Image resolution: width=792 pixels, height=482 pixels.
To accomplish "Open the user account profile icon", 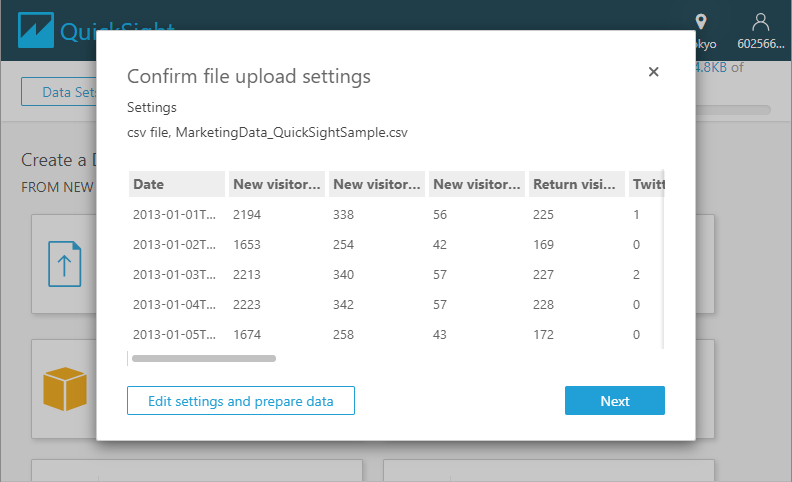I will pos(761,22).
